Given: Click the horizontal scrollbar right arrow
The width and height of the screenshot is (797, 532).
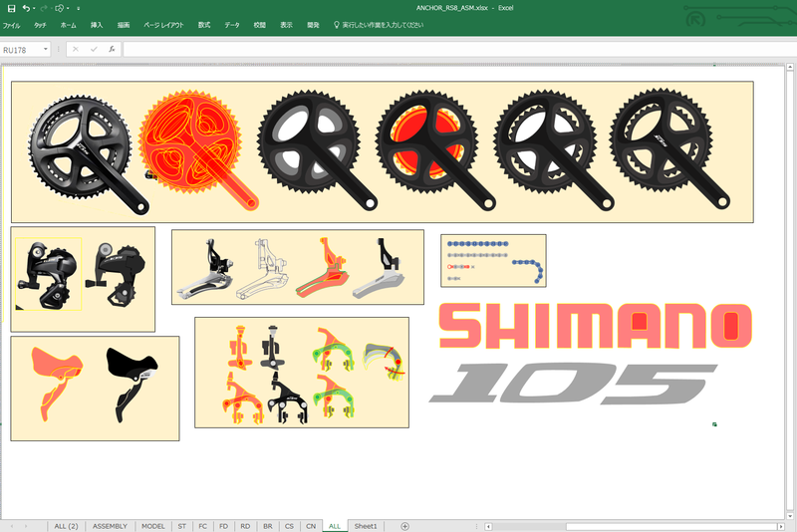Looking at the screenshot, I should coord(781,526).
